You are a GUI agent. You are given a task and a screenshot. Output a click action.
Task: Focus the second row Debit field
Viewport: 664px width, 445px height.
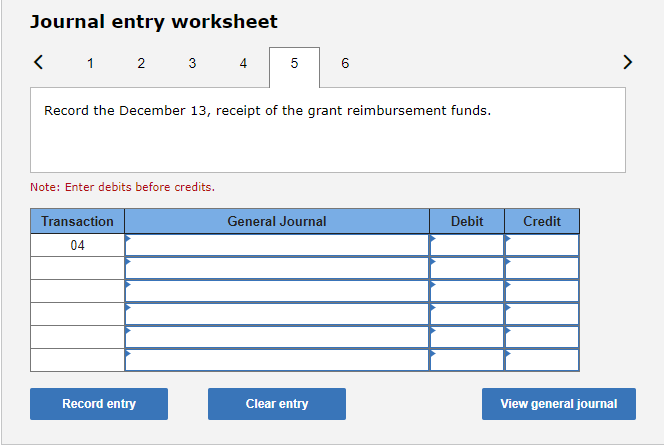click(x=467, y=268)
